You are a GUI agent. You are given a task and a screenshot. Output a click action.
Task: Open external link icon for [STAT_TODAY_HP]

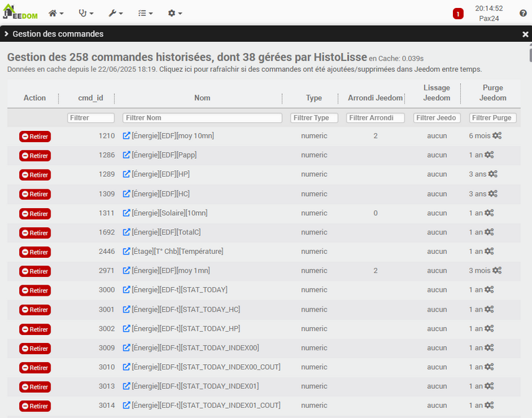(126, 328)
